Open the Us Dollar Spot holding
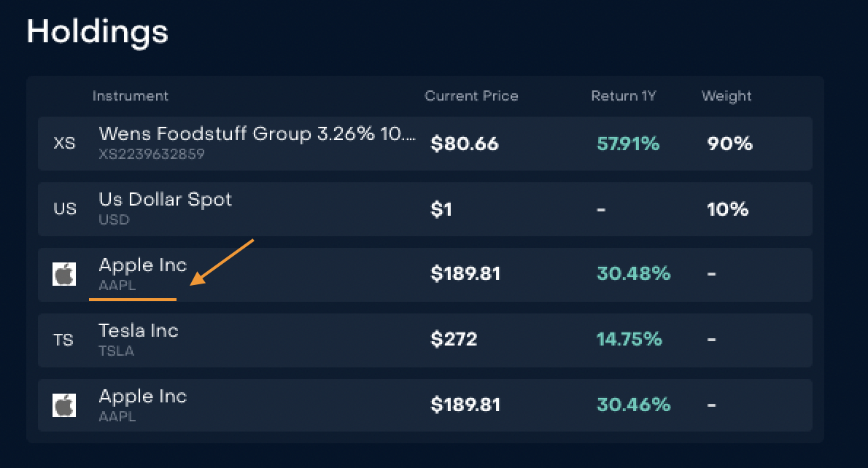The height and width of the screenshot is (468, 868). coord(165,200)
